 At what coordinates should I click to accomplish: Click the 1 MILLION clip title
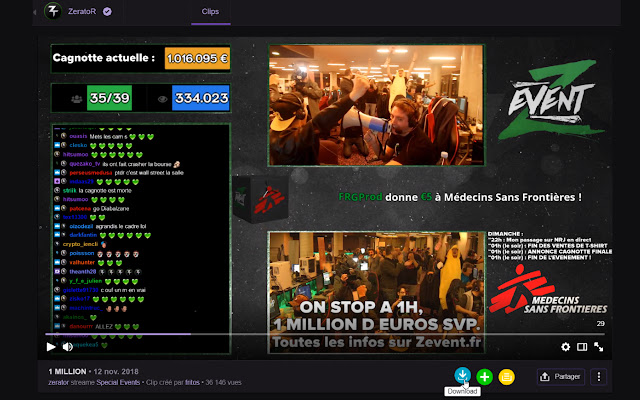click(67, 371)
